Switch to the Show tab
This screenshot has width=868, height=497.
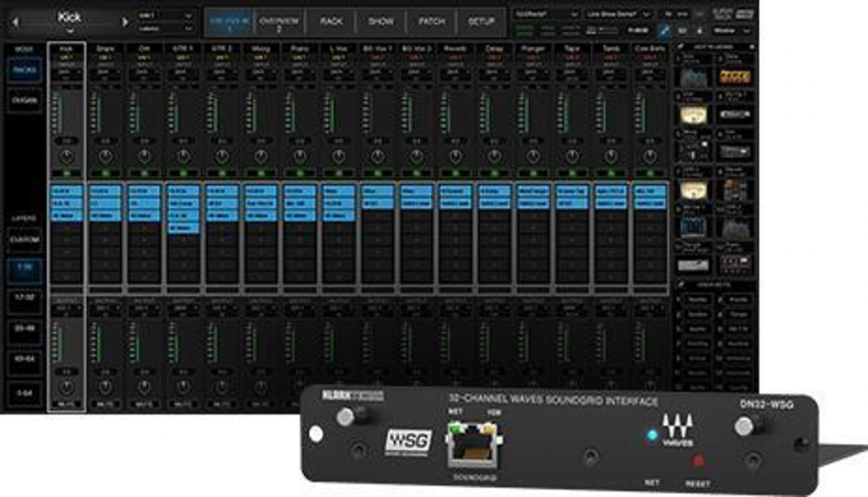381,22
